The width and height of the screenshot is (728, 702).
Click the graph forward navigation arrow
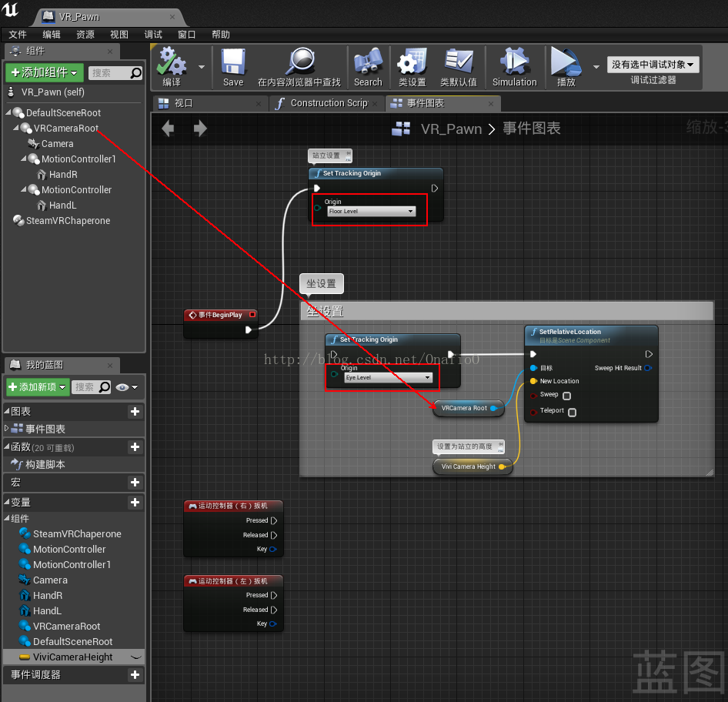(x=200, y=128)
